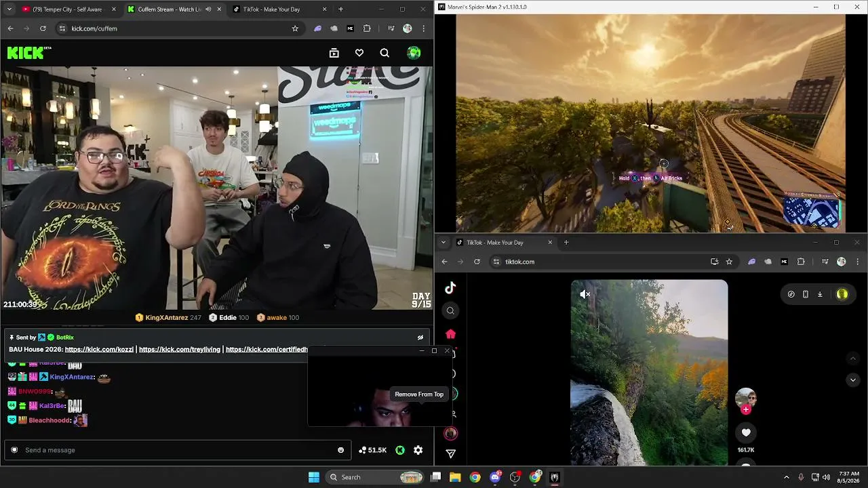868x488 pixels.
Task: Switch to TikTok tab in Kick window
Action: 279,9
